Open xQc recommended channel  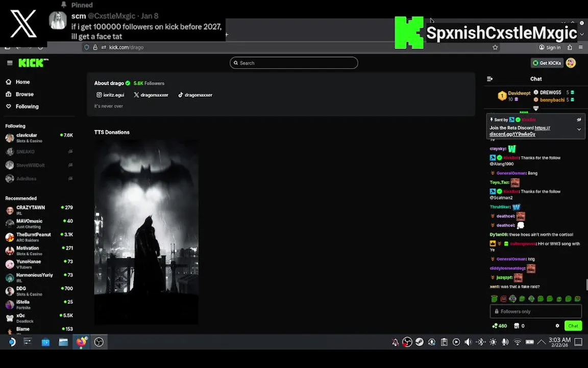pos(39,318)
